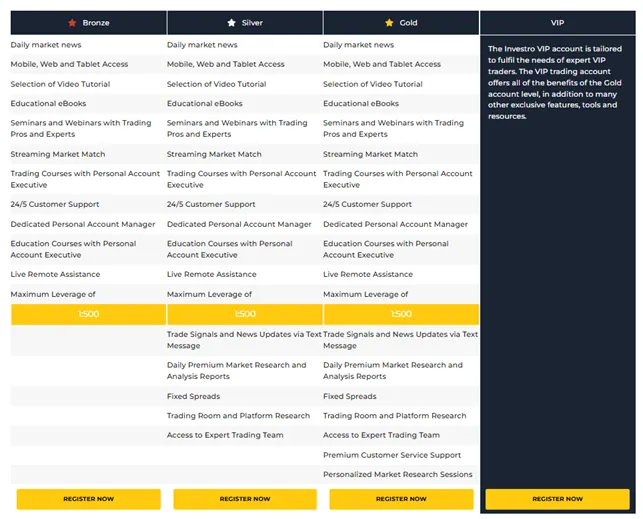Select Access to Expert Trading Team in Silver
643x519 pixels.
pos(225,435)
